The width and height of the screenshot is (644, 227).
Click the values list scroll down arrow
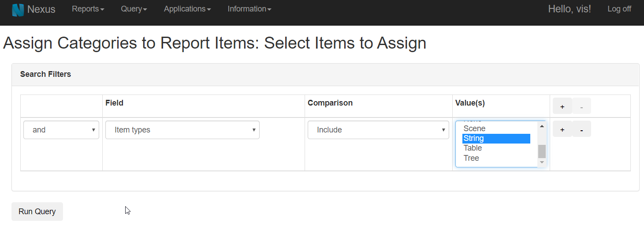[x=542, y=163]
